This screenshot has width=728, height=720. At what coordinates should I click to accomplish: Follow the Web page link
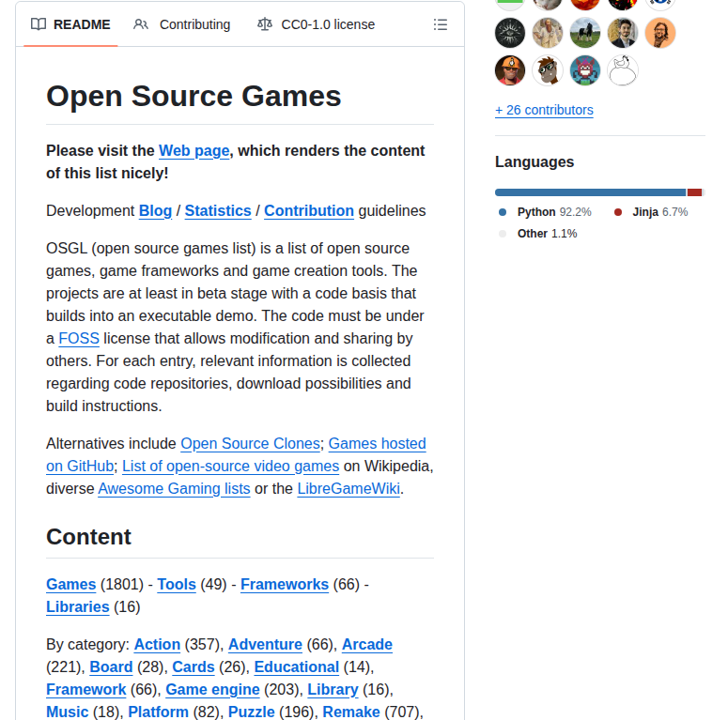[x=194, y=151]
